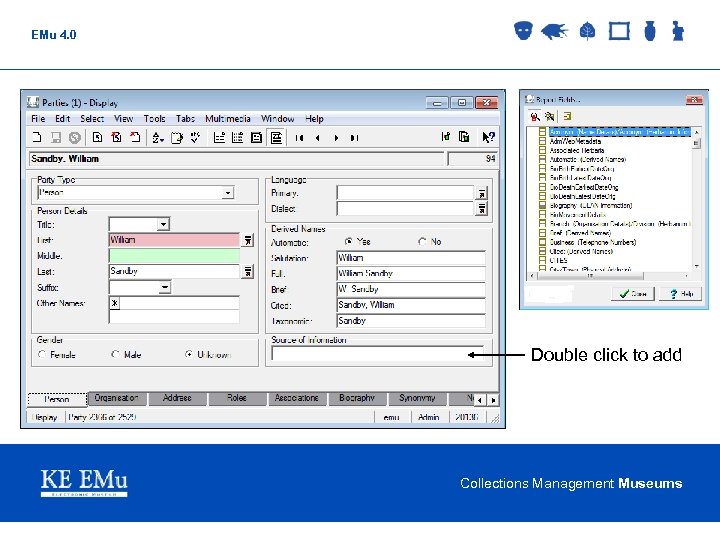Click Close button in Report Fields window
Screen dimensions: 720x540
[633, 294]
